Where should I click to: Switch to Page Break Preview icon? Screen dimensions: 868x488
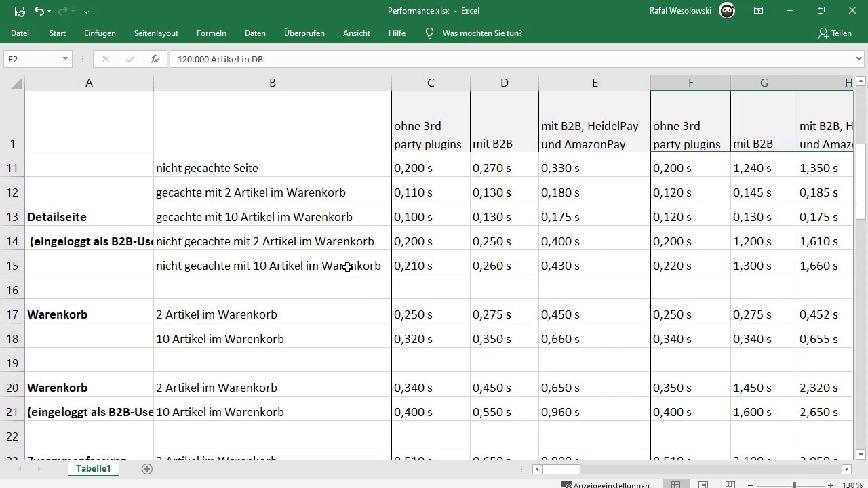[x=730, y=485]
